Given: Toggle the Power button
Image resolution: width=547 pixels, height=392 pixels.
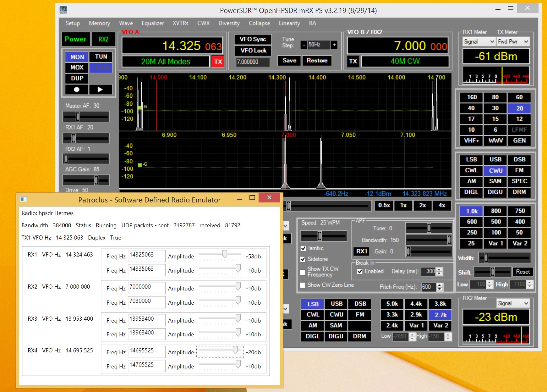Looking at the screenshot, I should coord(75,39).
